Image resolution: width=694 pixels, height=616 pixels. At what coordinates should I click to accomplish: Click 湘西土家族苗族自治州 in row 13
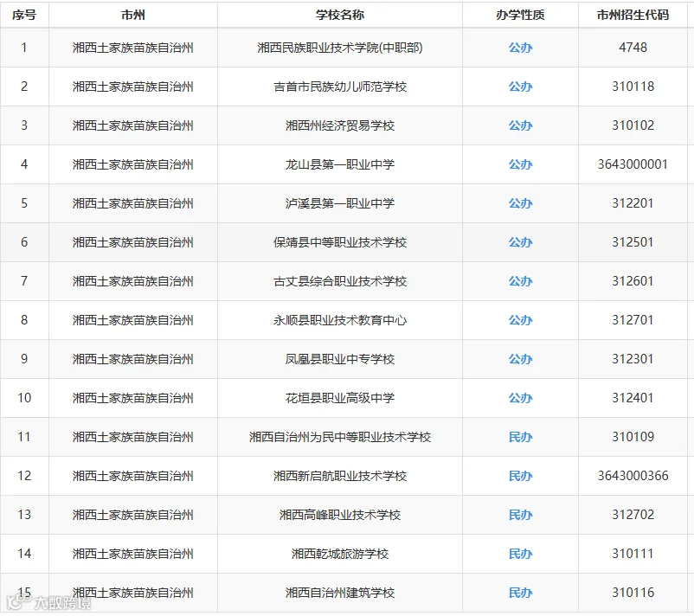coord(133,515)
